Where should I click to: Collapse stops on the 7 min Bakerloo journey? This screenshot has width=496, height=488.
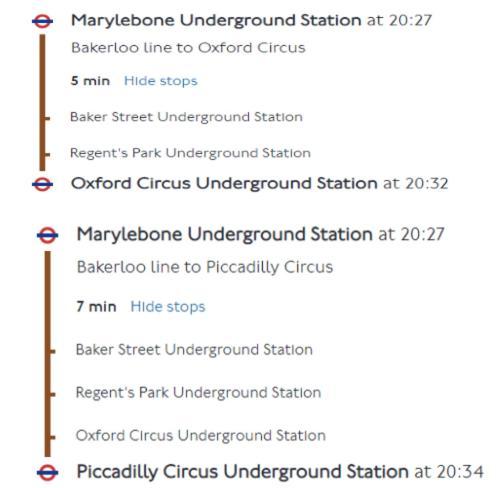168,307
